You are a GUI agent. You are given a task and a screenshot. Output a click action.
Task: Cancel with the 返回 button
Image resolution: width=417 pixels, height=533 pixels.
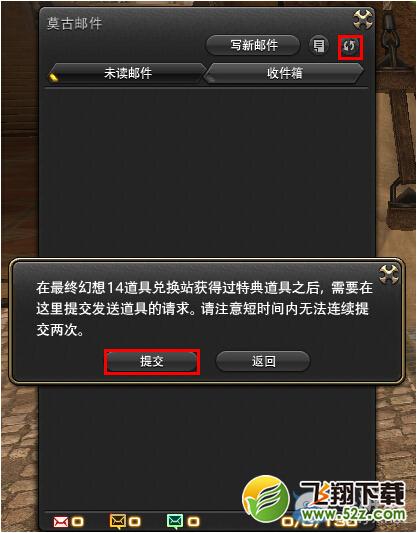(263, 361)
